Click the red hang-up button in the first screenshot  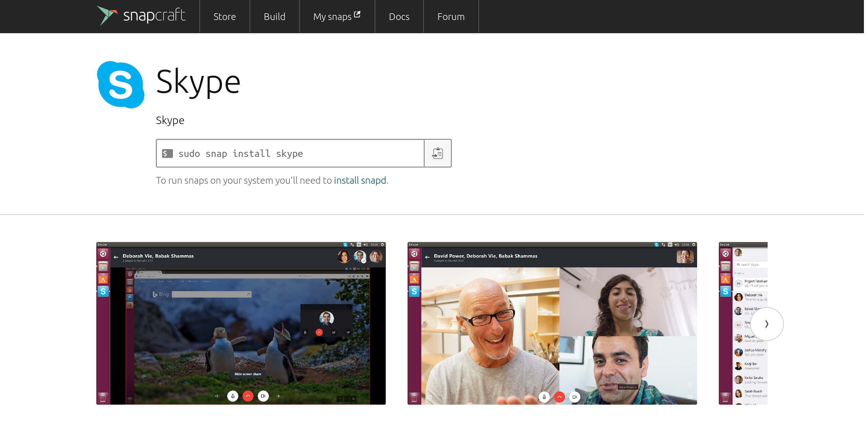(x=248, y=396)
